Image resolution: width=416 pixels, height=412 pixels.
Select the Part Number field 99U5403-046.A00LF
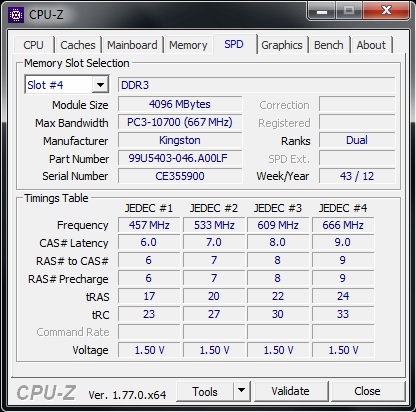(180, 158)
